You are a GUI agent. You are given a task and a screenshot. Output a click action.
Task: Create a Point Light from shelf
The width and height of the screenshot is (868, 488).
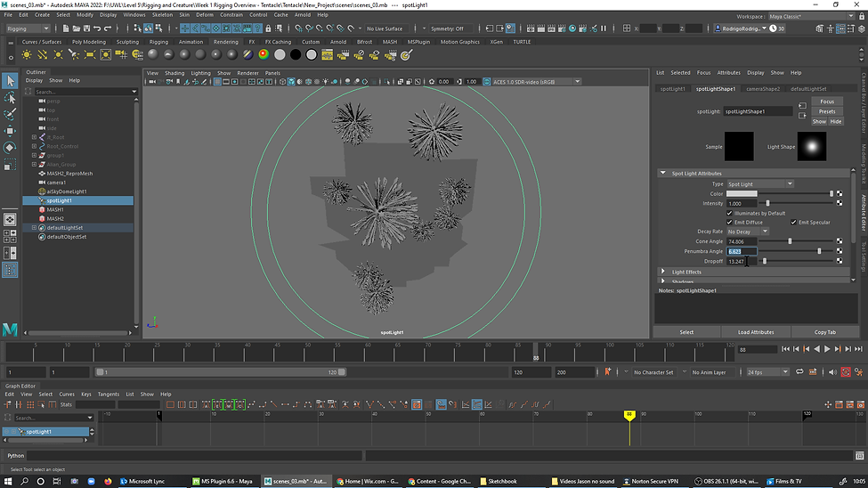click(58, 55)
